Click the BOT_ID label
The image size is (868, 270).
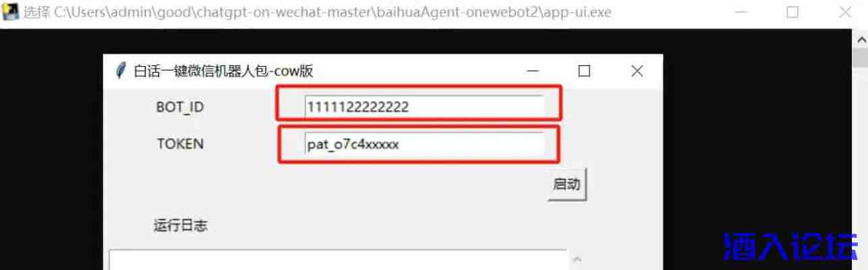pos(180,107)
